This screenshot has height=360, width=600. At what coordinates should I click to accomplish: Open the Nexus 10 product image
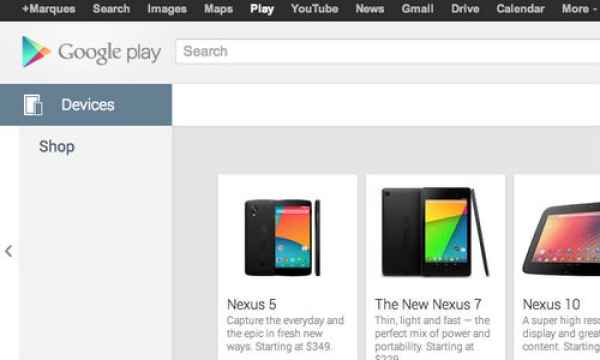click(x=561, y=239)
